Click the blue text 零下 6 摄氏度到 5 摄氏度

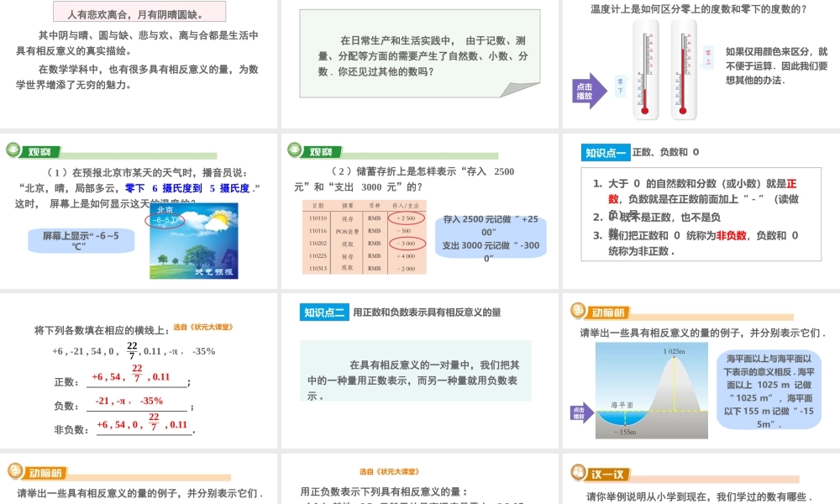pos(187,188)
